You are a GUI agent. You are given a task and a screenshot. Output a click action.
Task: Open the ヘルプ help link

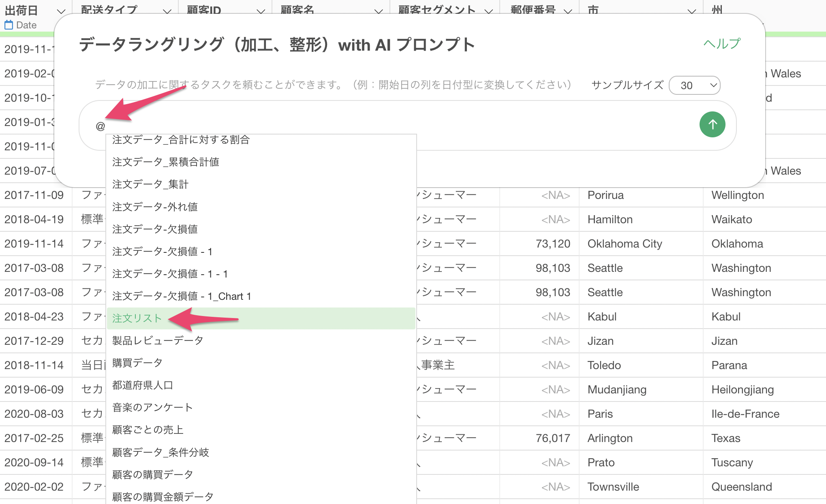click(x=722, y=44)
